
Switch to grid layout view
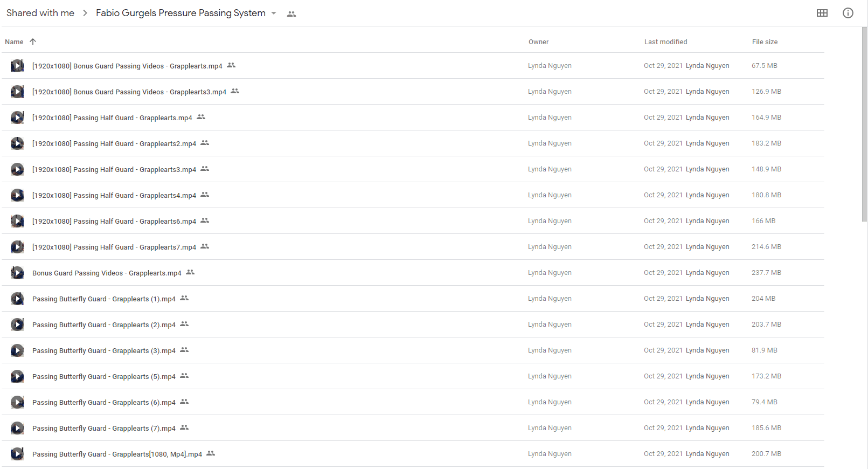[x=822, y=13]
